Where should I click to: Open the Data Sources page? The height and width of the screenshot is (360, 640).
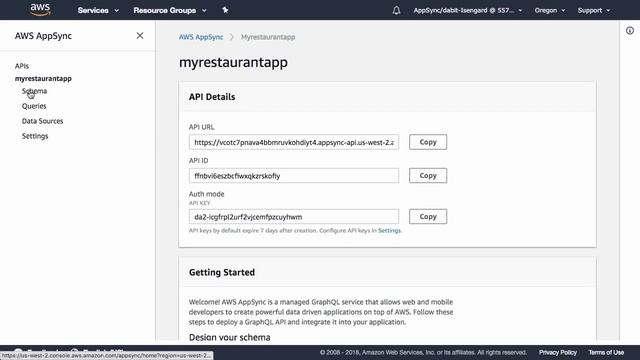point(42,121)
